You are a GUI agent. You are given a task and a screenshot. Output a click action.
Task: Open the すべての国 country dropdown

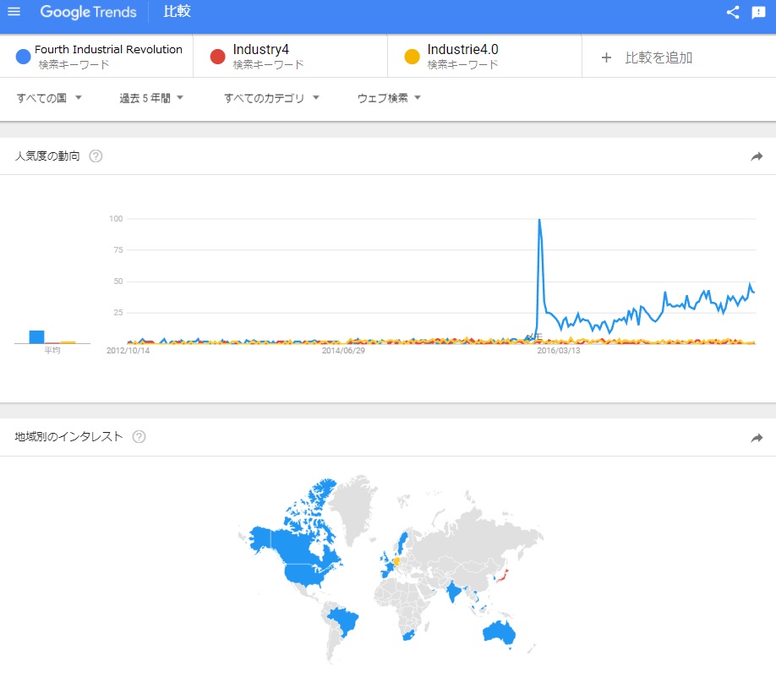49,98
